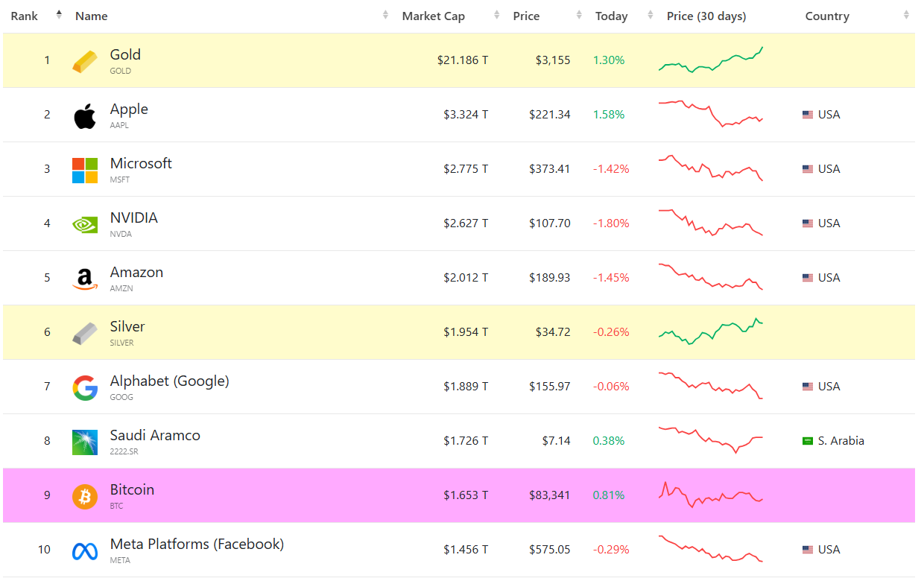Open the Bitcoin asset link

(x=132, y=490)
